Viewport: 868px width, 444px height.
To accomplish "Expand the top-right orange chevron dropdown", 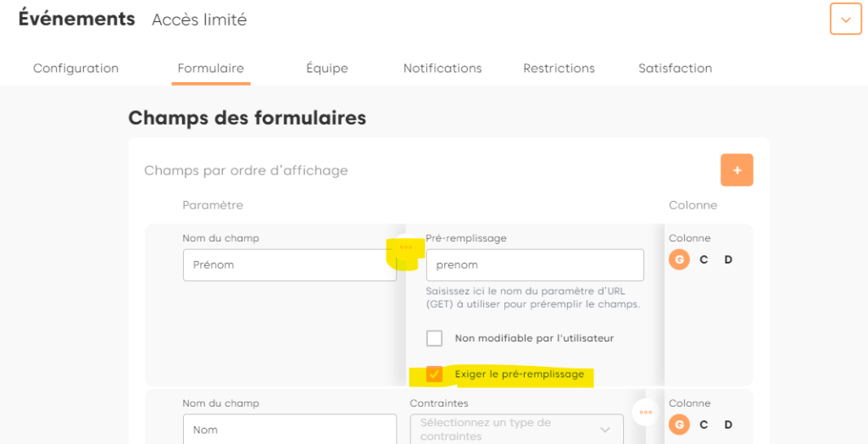I will pyautogui.click(x=845, y=19).
